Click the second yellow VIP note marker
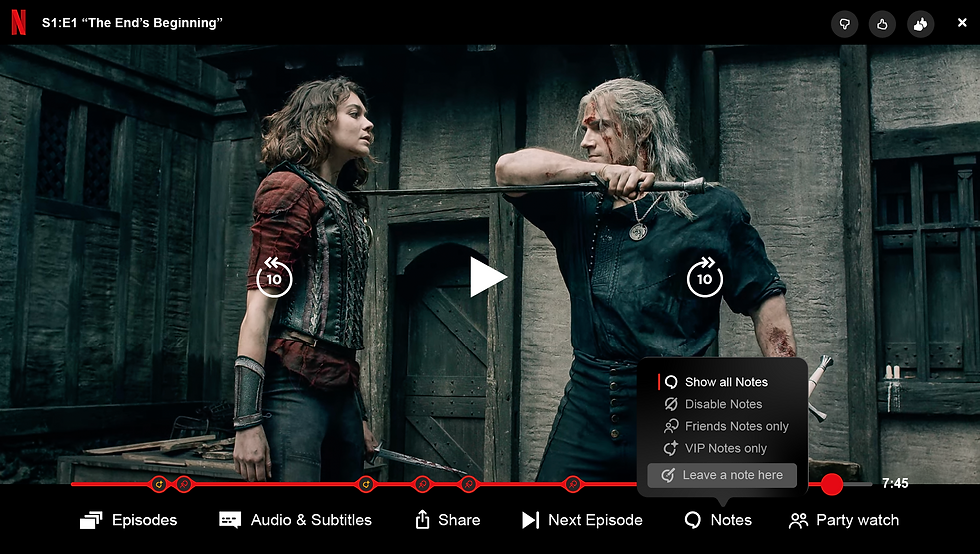980x554 pixels. tap(366, 484)
